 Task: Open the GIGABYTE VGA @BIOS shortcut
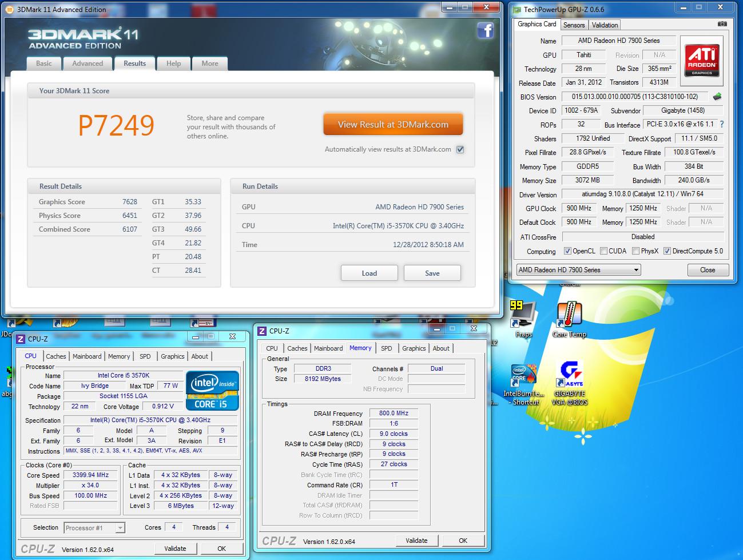(x=569, y=383)
